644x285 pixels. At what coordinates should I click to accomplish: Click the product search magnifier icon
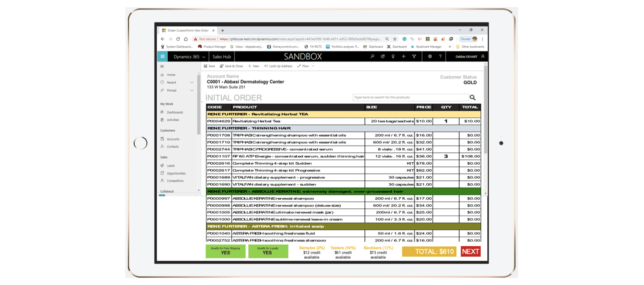473,97
